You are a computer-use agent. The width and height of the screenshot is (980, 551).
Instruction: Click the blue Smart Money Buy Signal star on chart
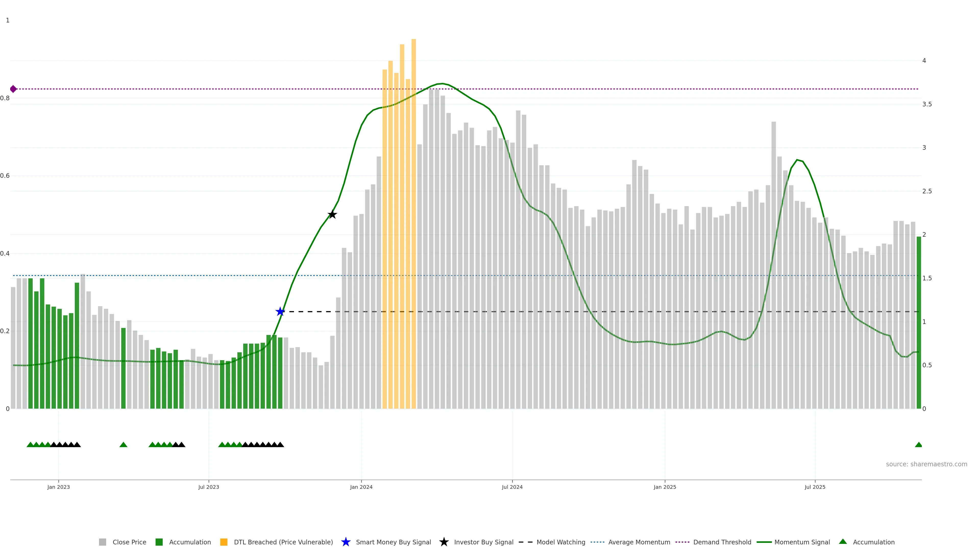(x=280, y=312)
